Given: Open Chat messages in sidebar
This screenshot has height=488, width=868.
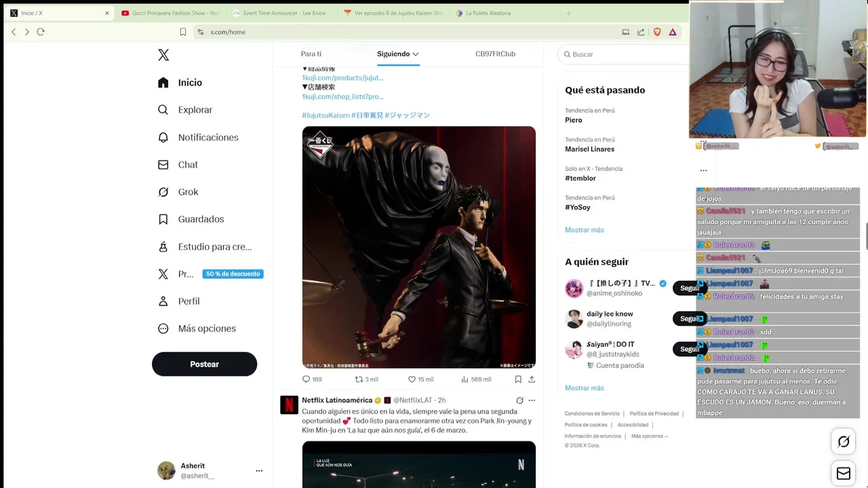Looking at the screenshot, I should pos(178,165).
